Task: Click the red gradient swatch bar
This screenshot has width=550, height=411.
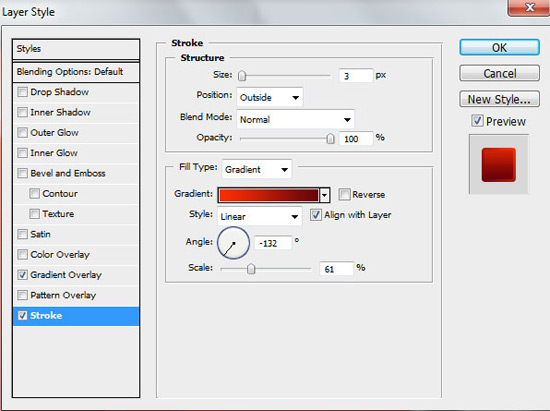Action: 269,195
